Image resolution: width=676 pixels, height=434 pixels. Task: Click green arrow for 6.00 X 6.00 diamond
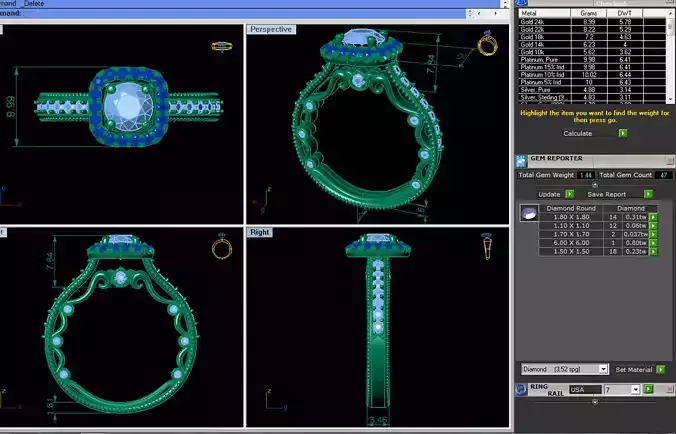point(653,243)
